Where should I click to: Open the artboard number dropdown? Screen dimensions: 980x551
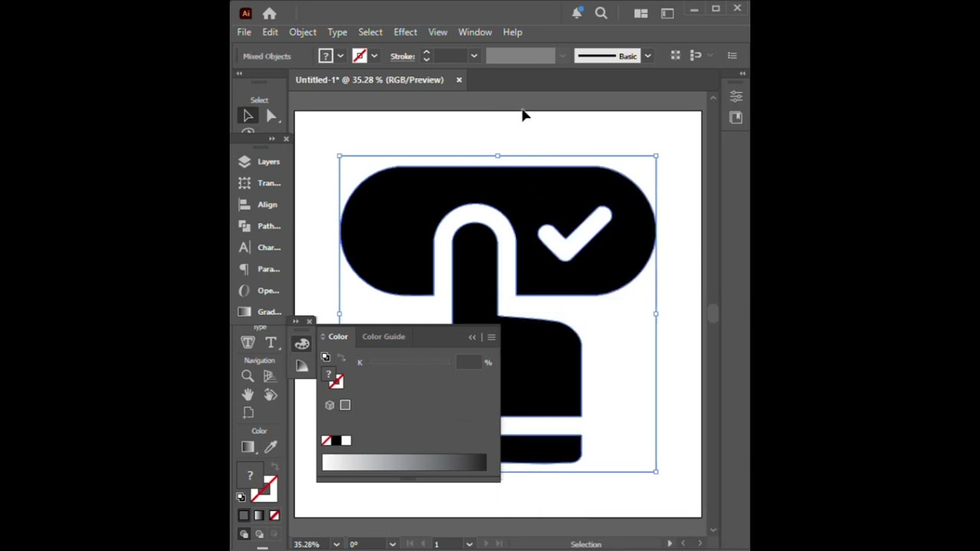(469, 544)
